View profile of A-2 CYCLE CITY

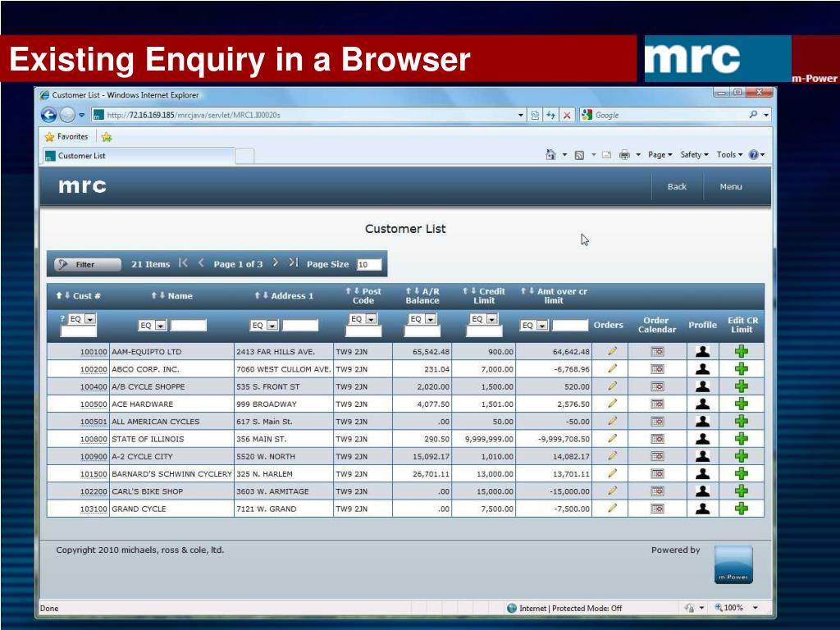(702, 456)
